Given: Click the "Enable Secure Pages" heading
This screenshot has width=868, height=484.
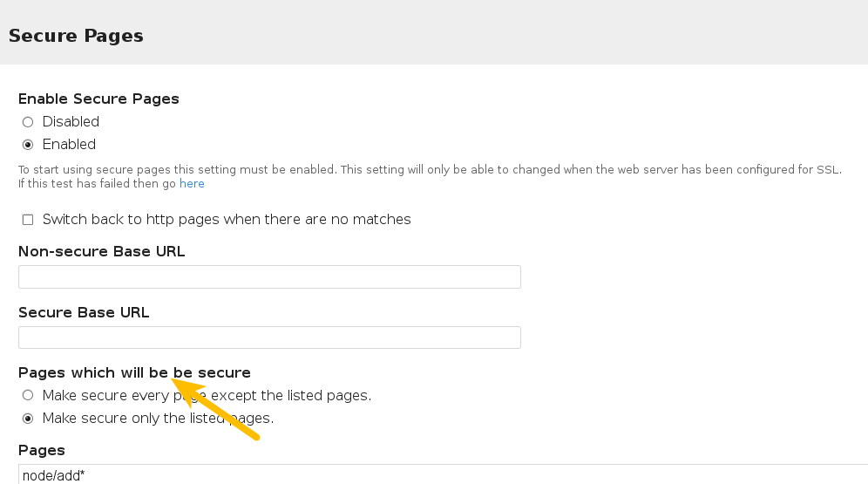Looking at the screenshot, I should point(98,99).
